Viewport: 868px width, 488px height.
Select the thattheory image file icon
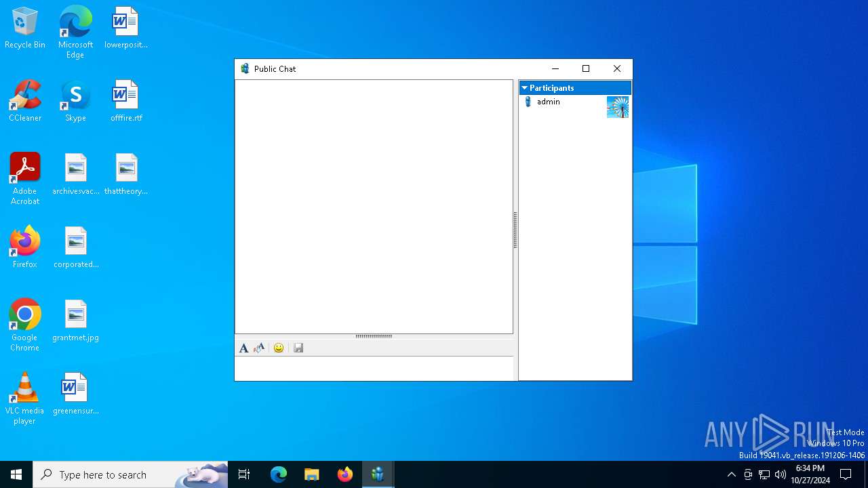[126, 175]
